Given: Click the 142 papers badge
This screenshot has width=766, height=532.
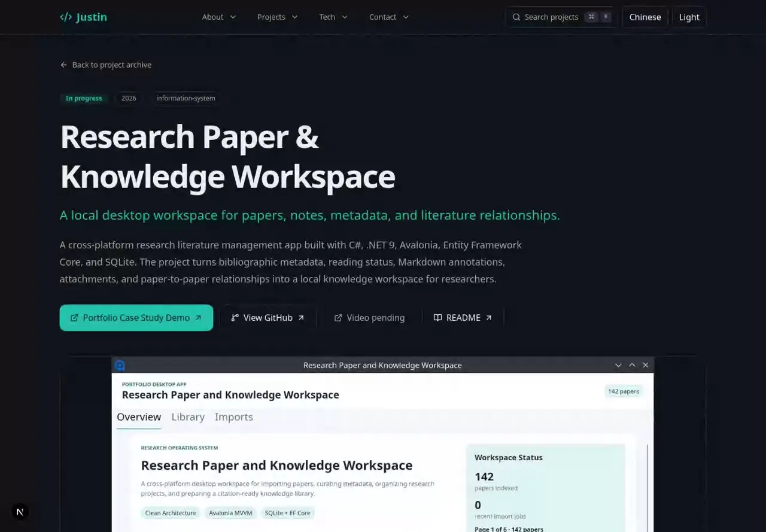Looking at the screenshot, I should pos(624,391).
